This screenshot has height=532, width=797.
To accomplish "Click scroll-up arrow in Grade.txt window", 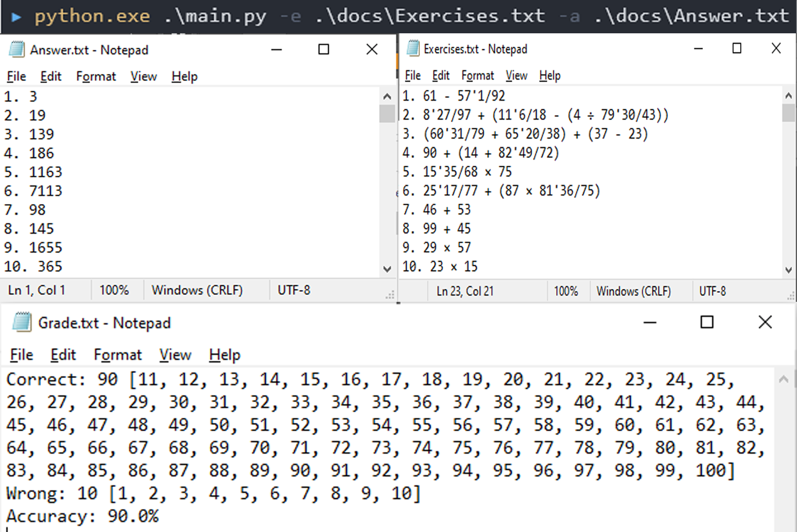I will pos(784,379).
